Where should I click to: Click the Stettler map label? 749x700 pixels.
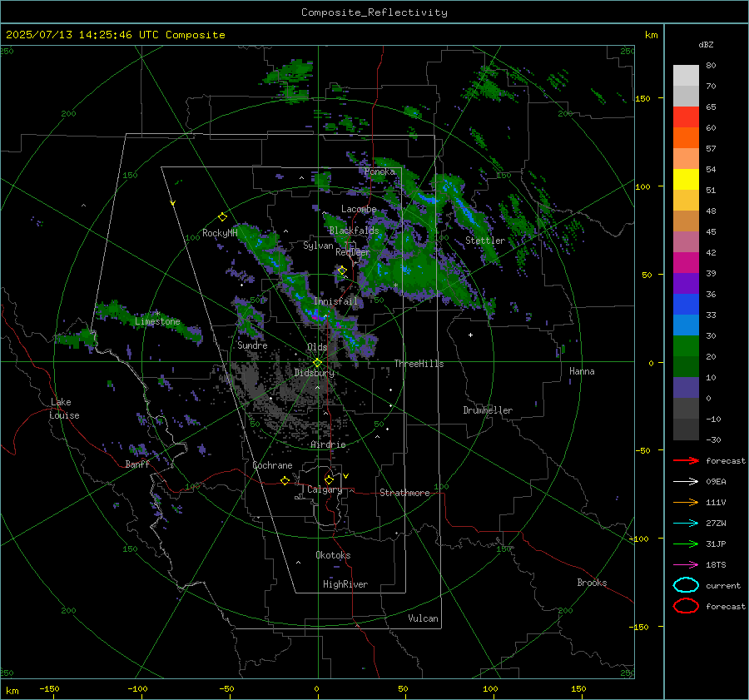[485, 241]
